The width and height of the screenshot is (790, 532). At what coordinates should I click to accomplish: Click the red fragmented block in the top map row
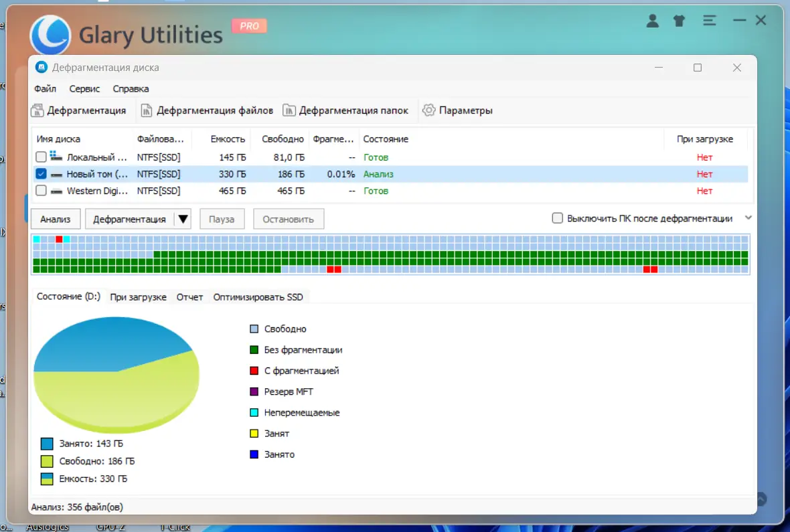[x=59, y=240]
